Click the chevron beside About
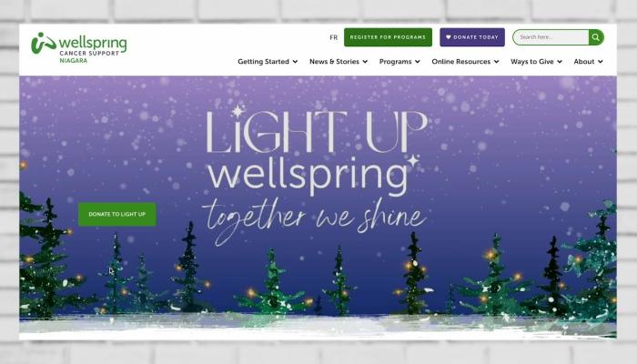Image resolution: width=637 pixels, height=364 pixels. pyautogui.click(x=601, y=62)
